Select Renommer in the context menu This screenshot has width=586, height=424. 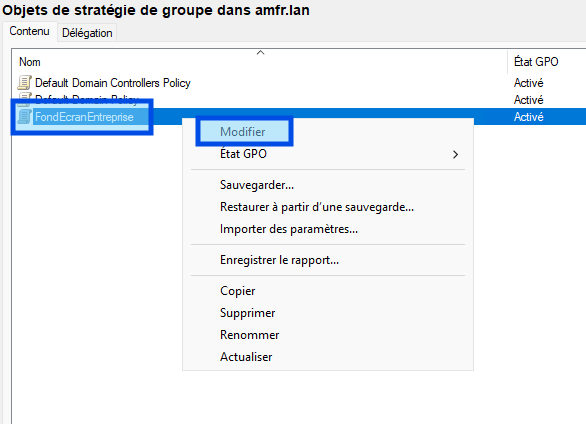coord(250,335)
